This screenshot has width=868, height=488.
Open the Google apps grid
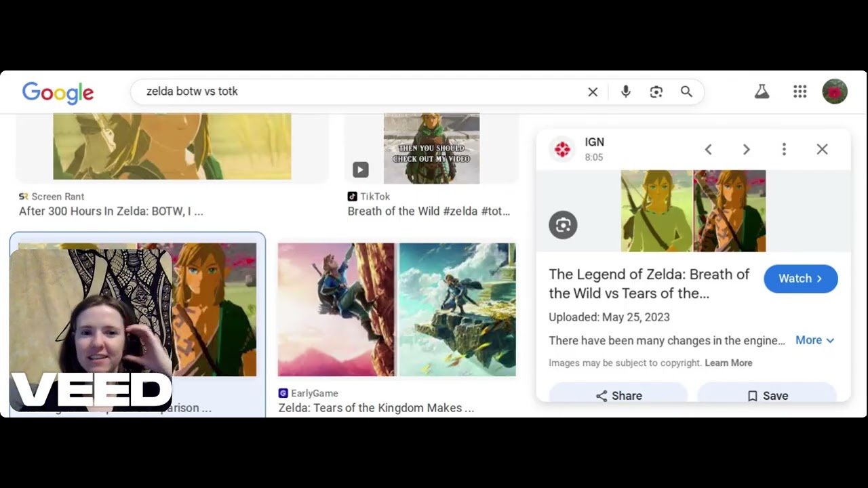pyautogui.click(x=800, y=91)
